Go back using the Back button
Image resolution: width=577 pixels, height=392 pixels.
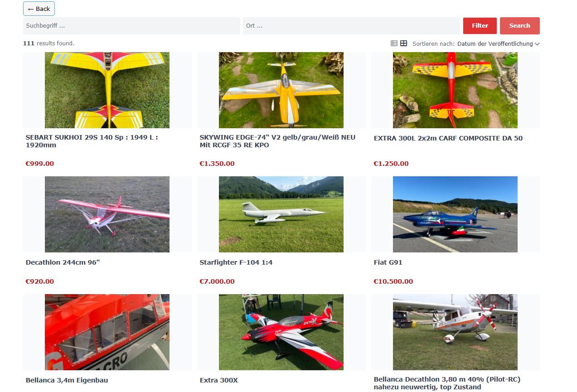39,9
